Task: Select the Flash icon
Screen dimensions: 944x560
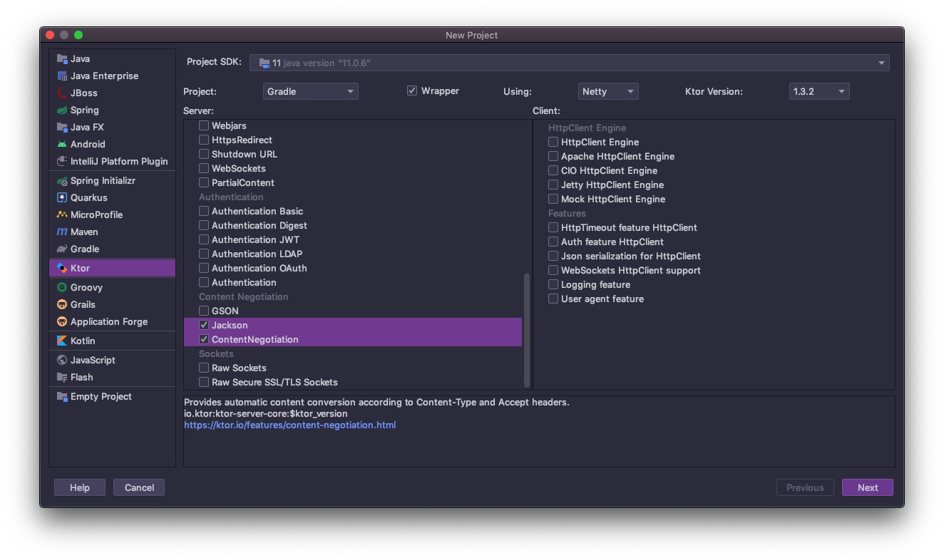Action: [62, 378]
